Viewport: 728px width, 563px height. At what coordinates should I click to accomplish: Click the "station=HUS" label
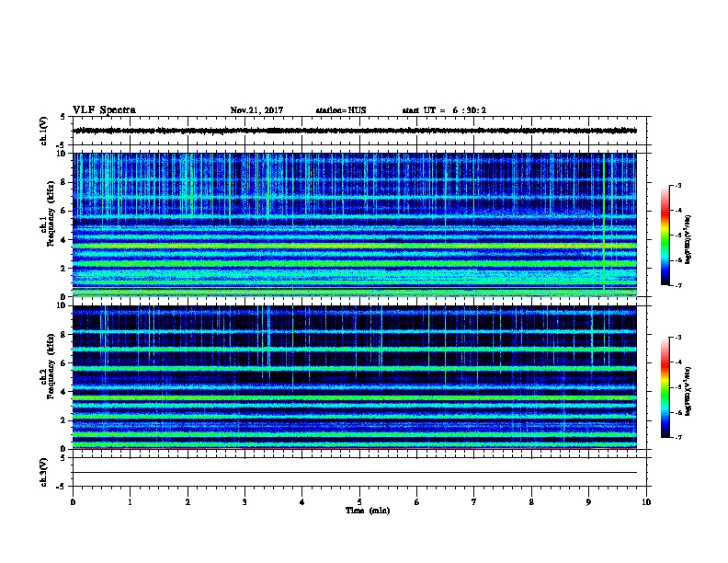point(341,110)
